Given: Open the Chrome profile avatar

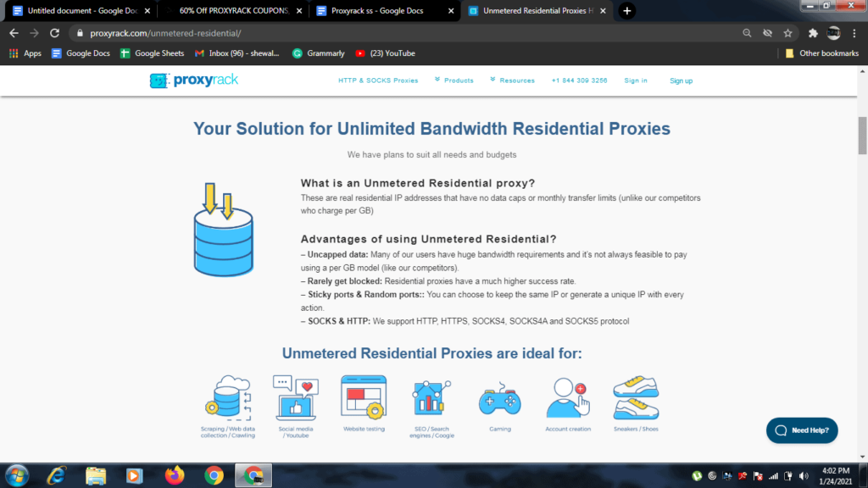Looking at the screenshot, I should click(x=834, y=33).
